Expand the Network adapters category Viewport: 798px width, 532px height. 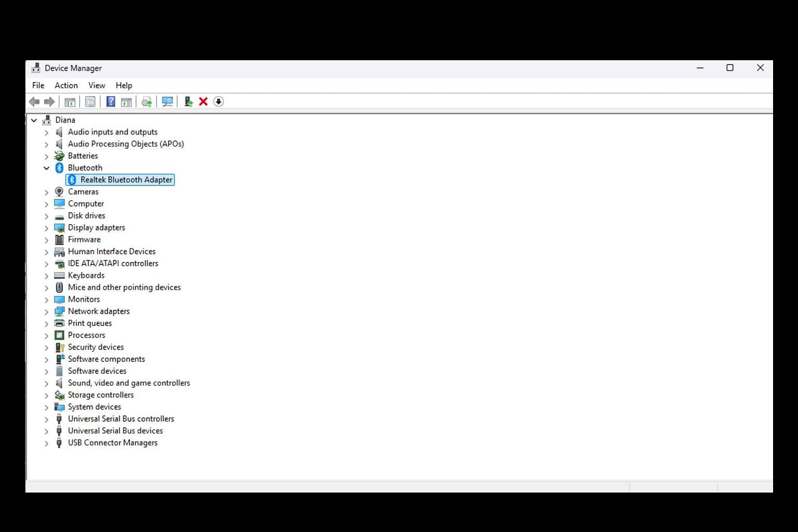[x=46, y=311]
